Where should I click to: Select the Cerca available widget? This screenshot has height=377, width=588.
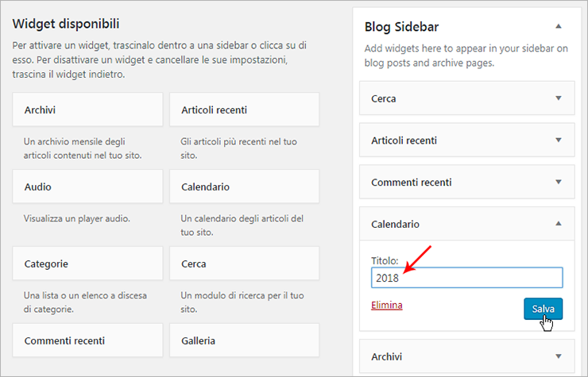coord(245,263)
